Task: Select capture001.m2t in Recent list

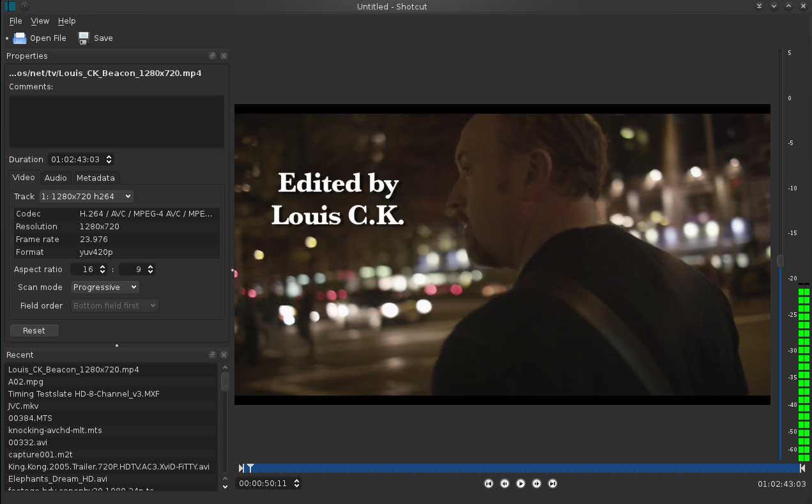Action: [112, 455]
